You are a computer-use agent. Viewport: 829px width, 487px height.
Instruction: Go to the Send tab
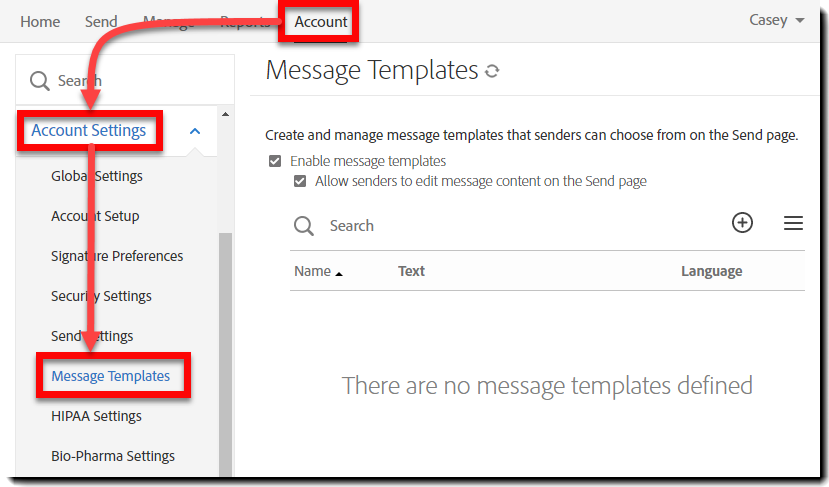(x=101, y=21)
